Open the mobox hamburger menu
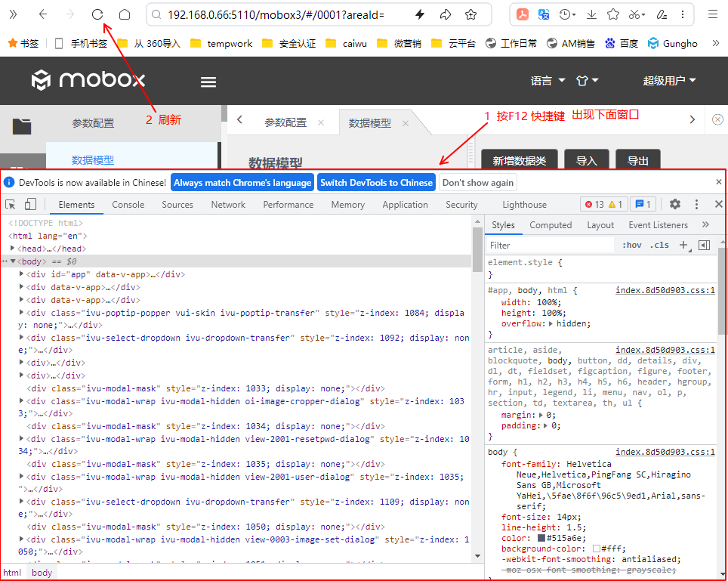 pyautogui.click(x=208, y=82)
